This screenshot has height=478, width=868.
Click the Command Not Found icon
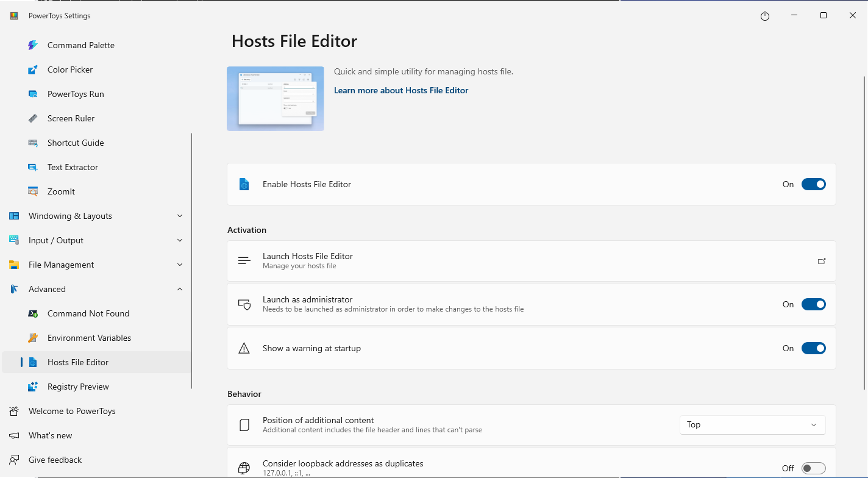pos(33,313)
